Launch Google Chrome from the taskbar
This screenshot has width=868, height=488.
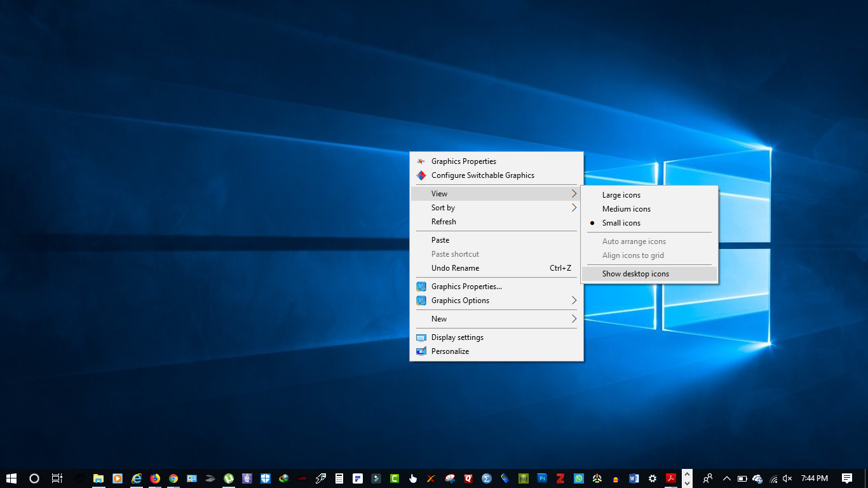point(173,478)
